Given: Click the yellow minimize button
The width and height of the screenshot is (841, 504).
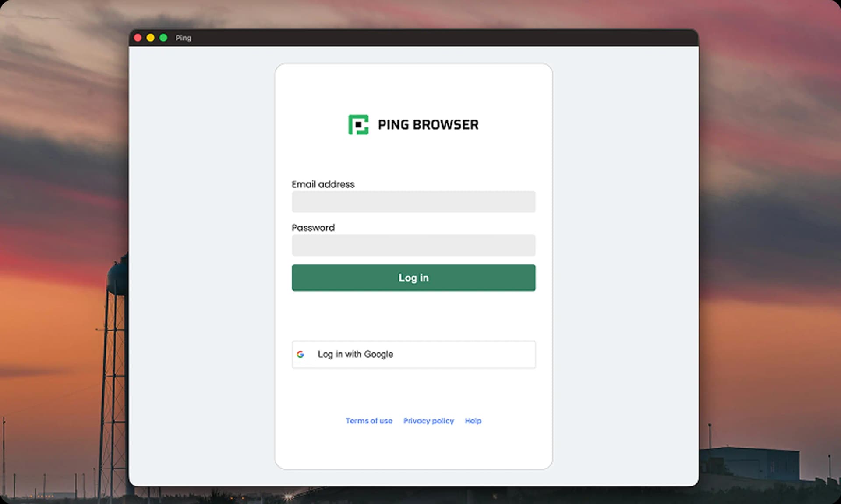Looking at the screenshot, I should pyautogui.click(x=151, y=38).
